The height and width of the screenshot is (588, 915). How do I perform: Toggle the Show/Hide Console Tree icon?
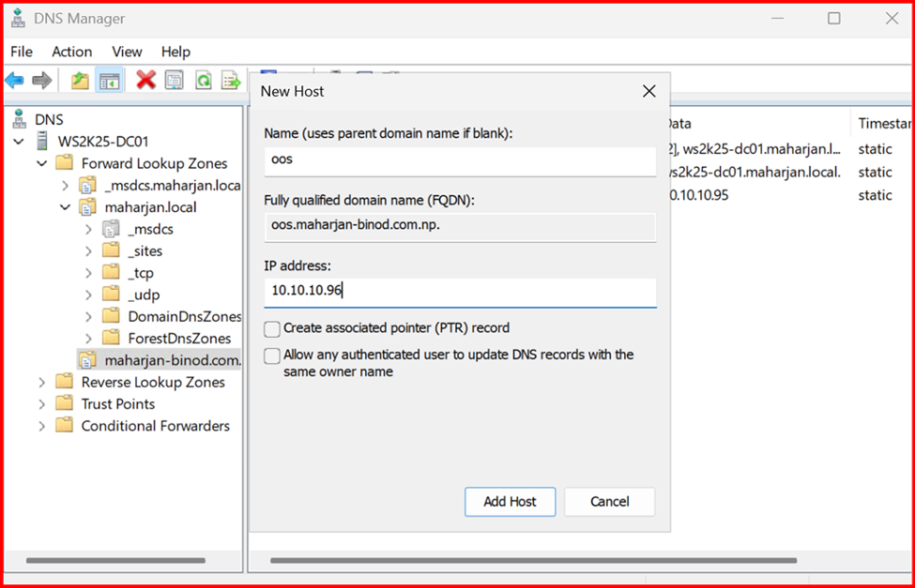[x=109, y=81]
